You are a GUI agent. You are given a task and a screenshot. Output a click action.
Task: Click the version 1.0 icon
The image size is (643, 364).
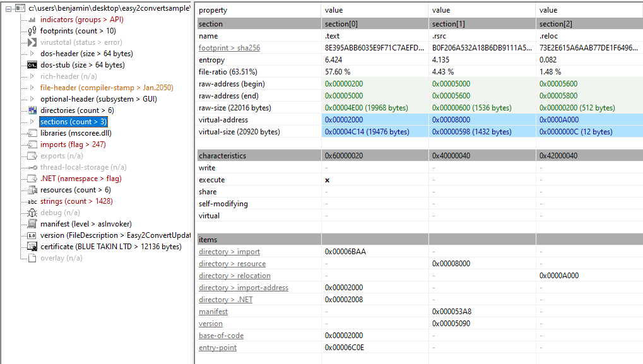coord(32,235)
